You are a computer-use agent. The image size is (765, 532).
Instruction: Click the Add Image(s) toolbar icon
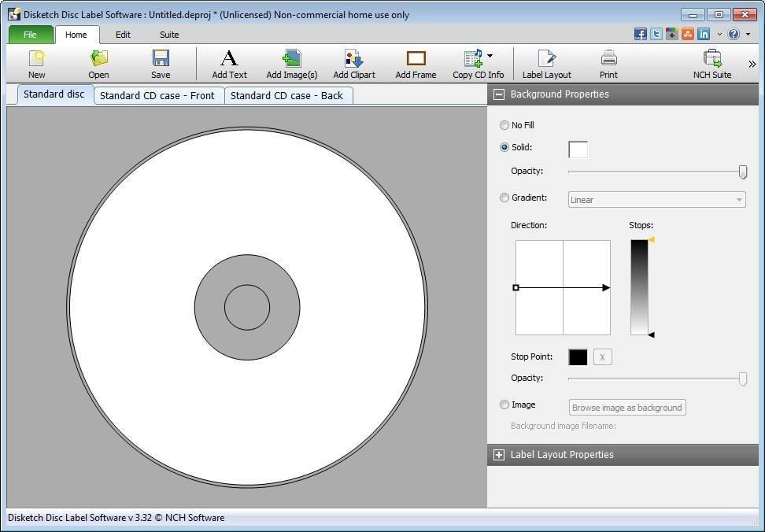tap(291, 63)
